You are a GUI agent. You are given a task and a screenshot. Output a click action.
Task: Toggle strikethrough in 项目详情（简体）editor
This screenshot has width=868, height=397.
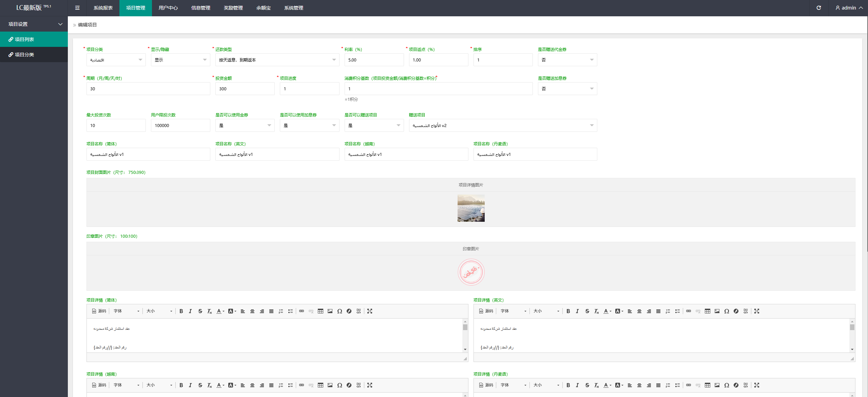click(200, 311)
